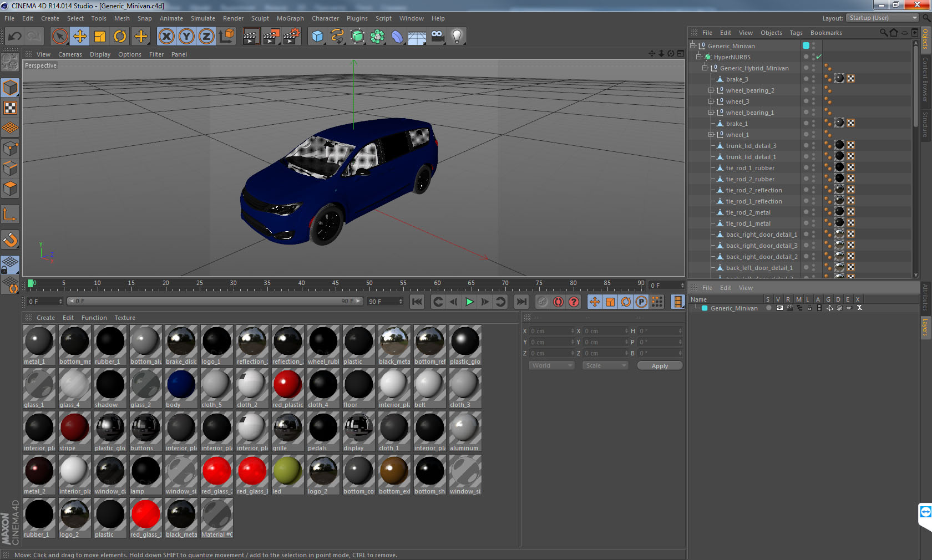
Task: Add a camera object icon
Action: tap(437, 37)
